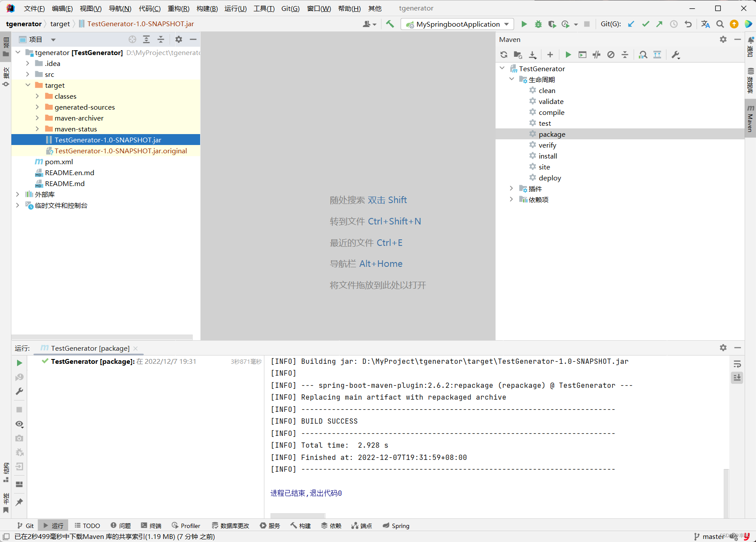Click the Build project hammer icon
The width and height of the screenshot is (756, 542).
[x=390, y=24]
